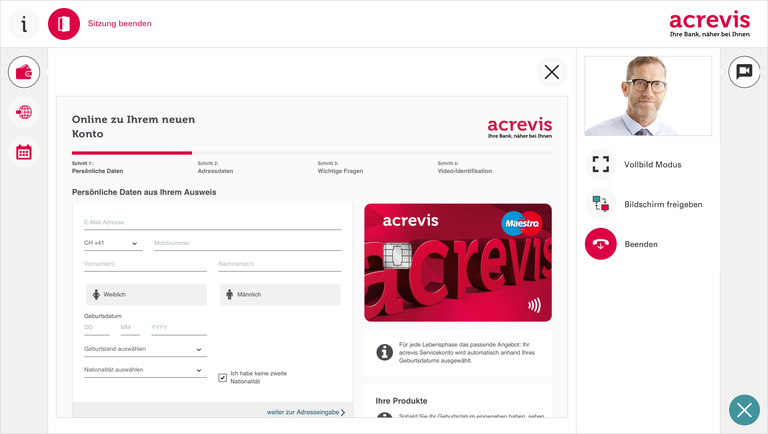This screenshot has height=434, width=768.
Task: Toggle Ich habe keine zweite Nationalität checkbox
Action: pyautogui.click(x=222, y=378)
